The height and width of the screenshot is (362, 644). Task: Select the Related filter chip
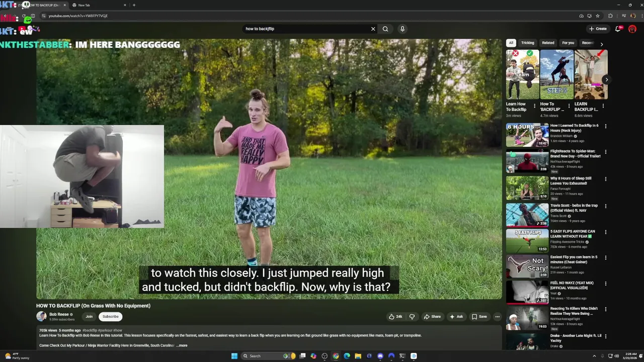[x=548, y=43]
